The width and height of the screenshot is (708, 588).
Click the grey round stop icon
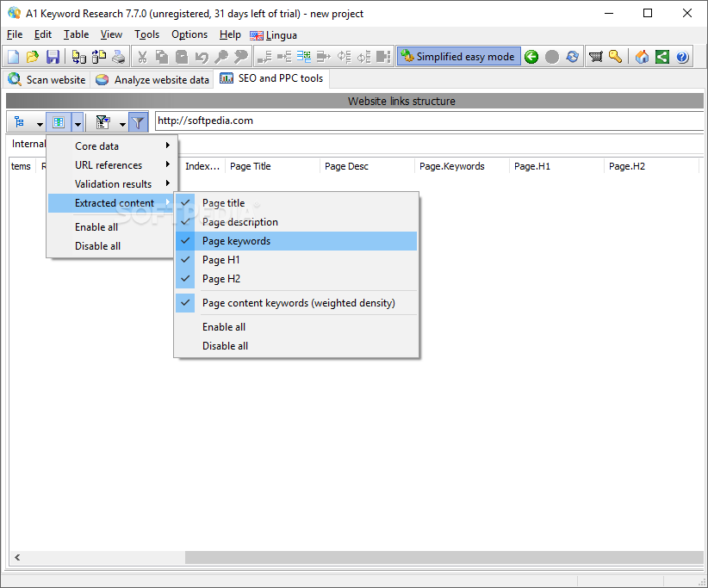(552, 57)
